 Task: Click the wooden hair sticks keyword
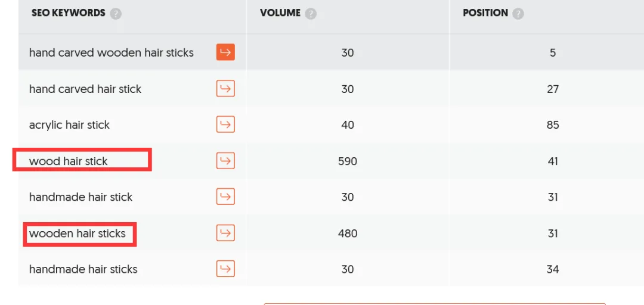point(78,233)
